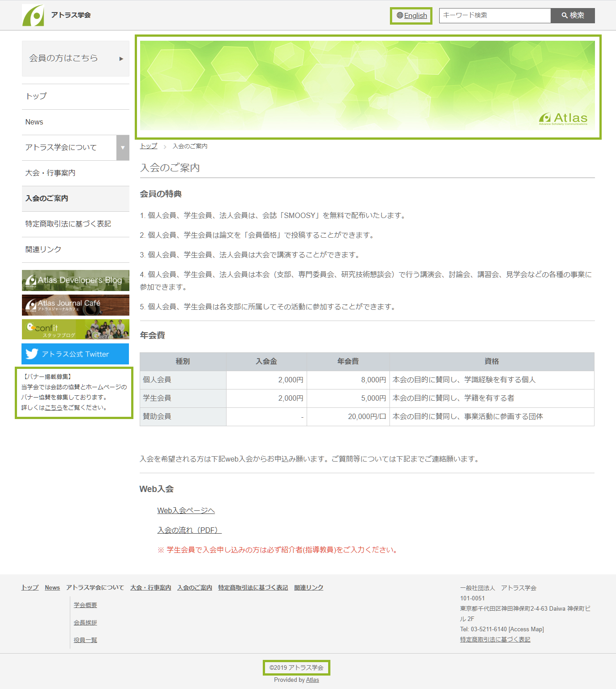This screenshot has height=689, width=616.
Task: Click the Atlas society logo in header
Action: 33,15
